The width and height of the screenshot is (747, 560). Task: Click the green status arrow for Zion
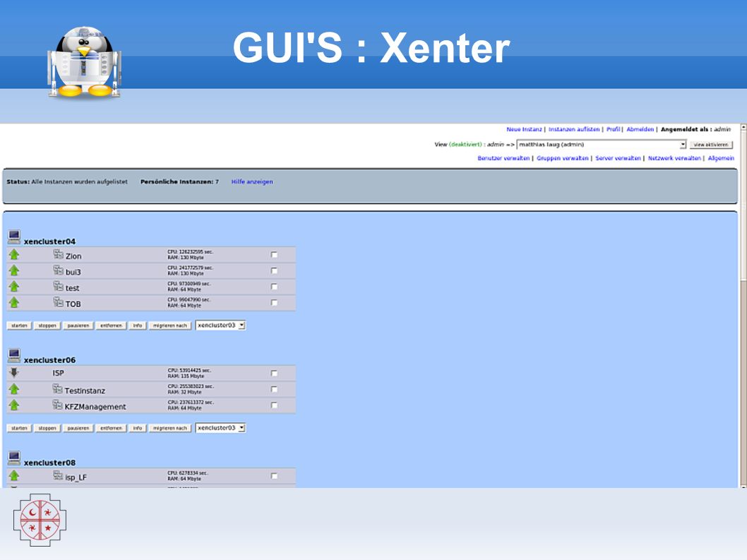(14, 254)
